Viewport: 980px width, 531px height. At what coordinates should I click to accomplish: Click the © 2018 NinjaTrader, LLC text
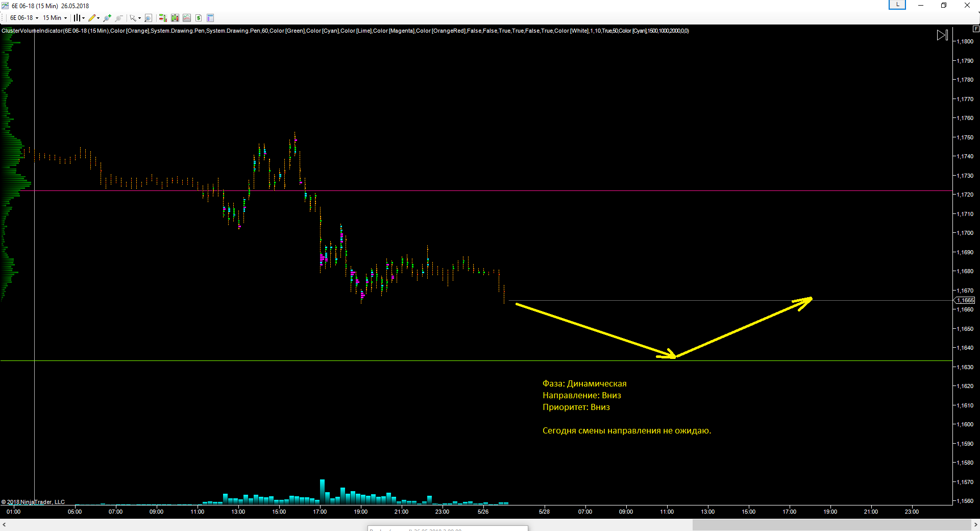click(x=33, y=502)
